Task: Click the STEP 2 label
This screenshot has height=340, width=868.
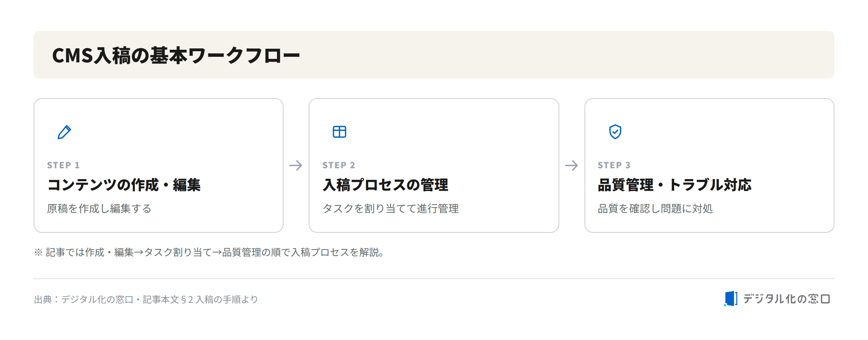Action: click(x=339, y=165)
